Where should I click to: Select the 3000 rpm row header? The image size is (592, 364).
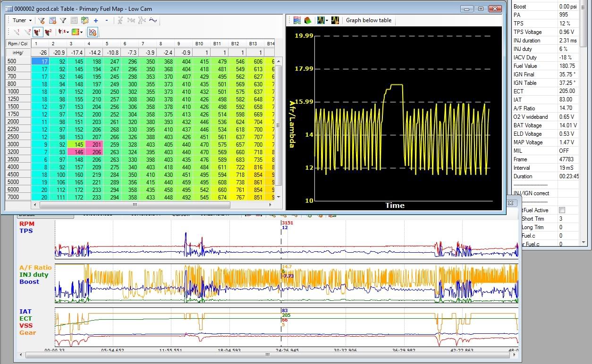coord(18,144)
